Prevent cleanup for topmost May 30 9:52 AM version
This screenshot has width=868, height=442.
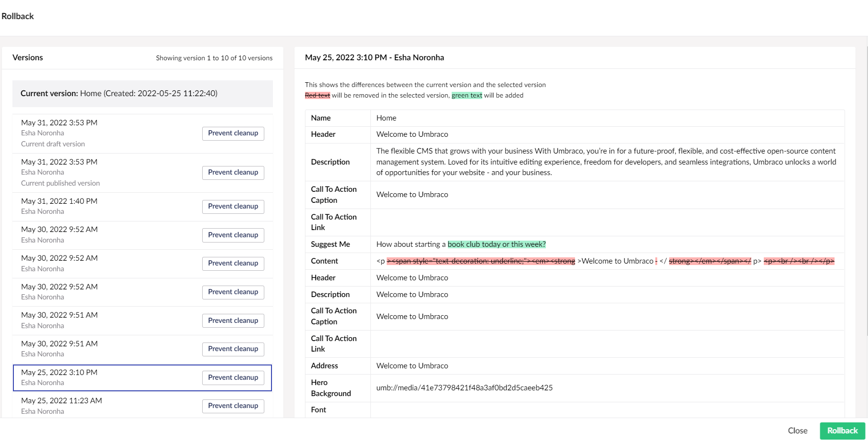pyautogui.click(x=233, y=235)
